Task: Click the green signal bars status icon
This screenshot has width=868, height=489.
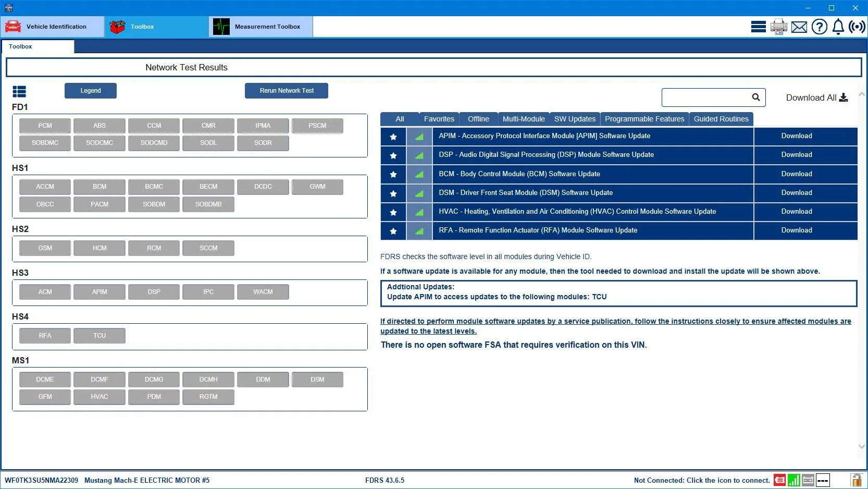Action: point(793,480)
